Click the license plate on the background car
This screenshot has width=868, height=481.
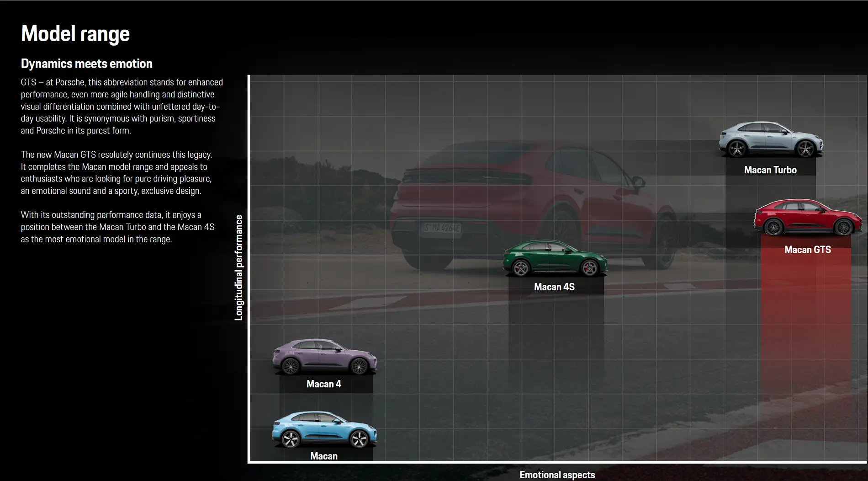click(442, 228)
